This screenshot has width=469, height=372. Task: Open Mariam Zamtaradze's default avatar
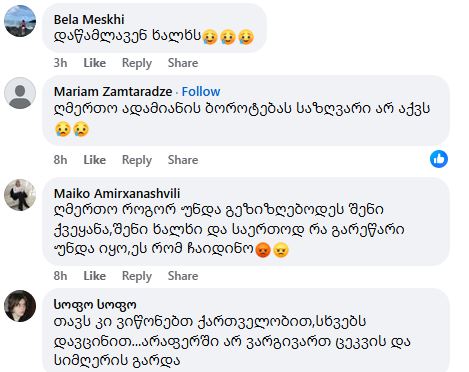click(20, 93)
